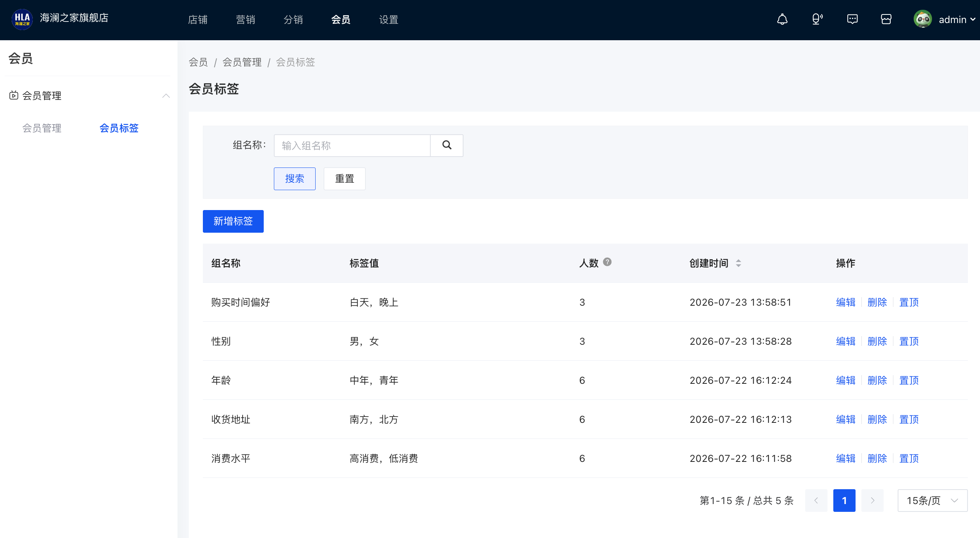Pin 性别 row to top

(909, 341)
